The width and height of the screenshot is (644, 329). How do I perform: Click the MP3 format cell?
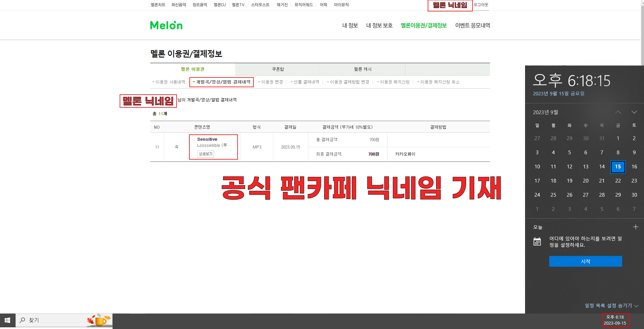(257, 147)
